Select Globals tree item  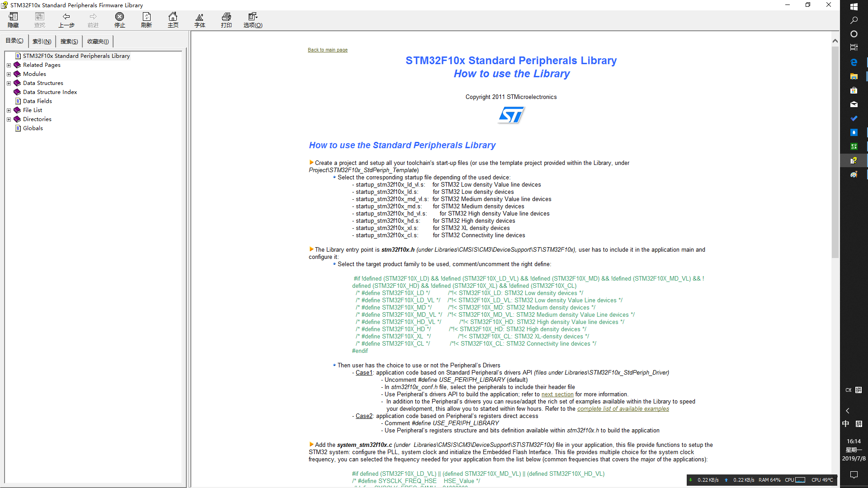33,128
